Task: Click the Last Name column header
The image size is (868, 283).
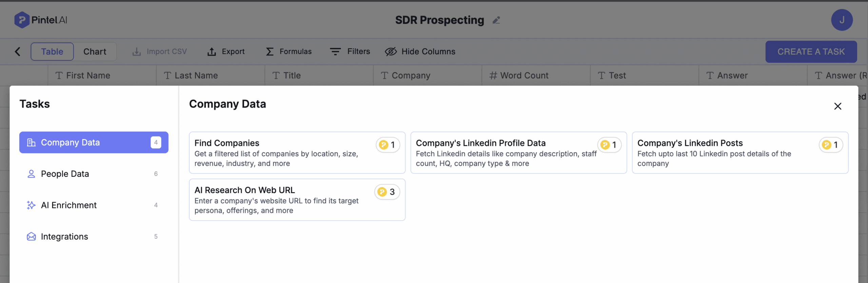Action: 211,75
